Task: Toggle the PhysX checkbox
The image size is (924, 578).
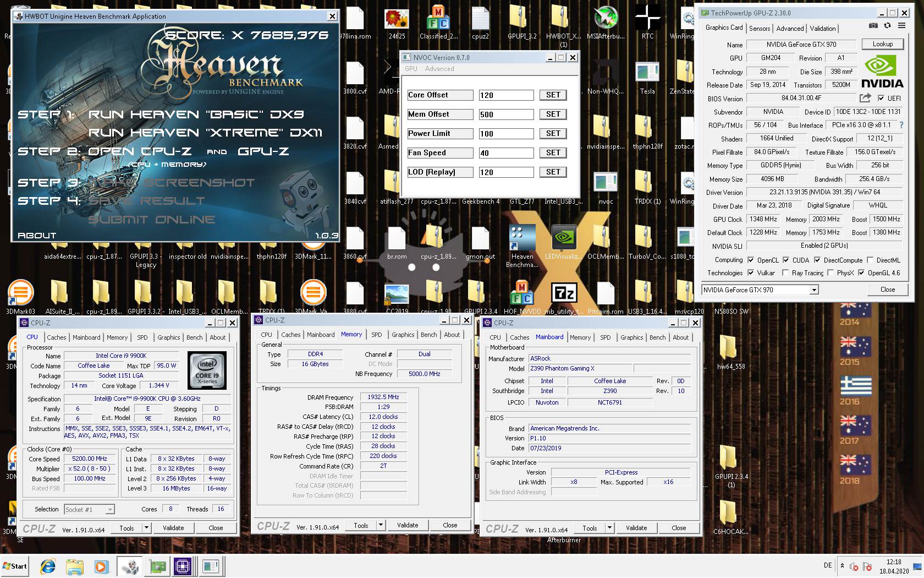Action: (831, 273)
